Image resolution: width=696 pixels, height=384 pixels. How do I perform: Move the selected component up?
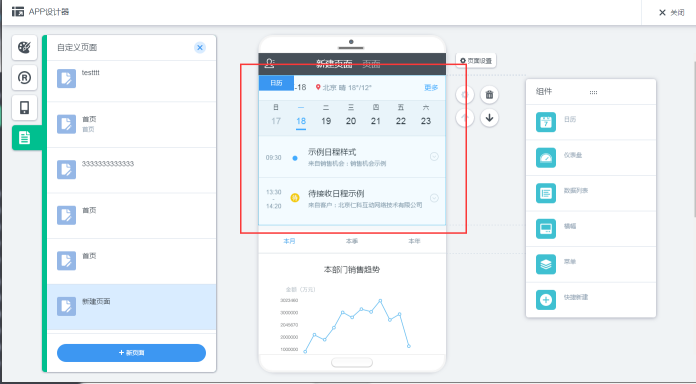pos(465,118)
